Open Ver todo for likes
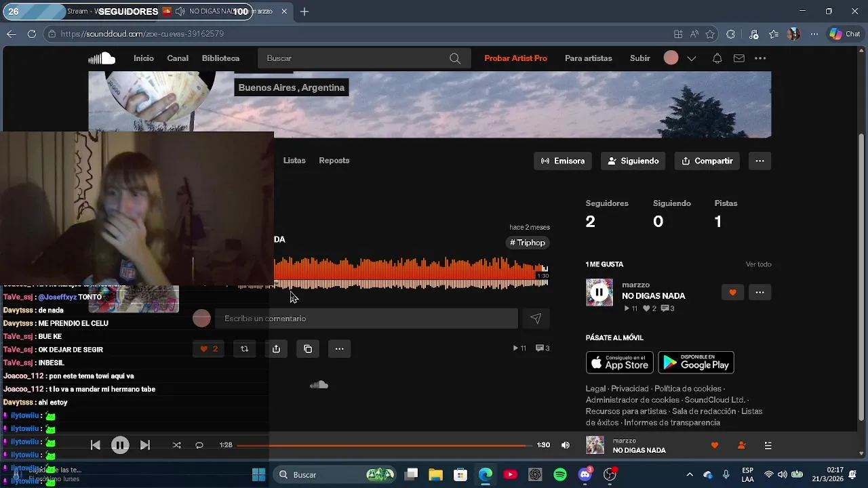 click(758, 264)
